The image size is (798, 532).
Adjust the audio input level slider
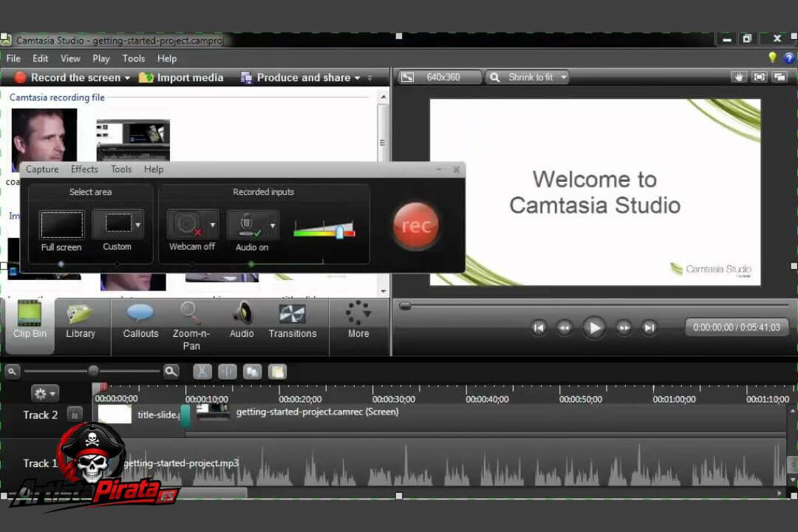(x=339, y=231)
